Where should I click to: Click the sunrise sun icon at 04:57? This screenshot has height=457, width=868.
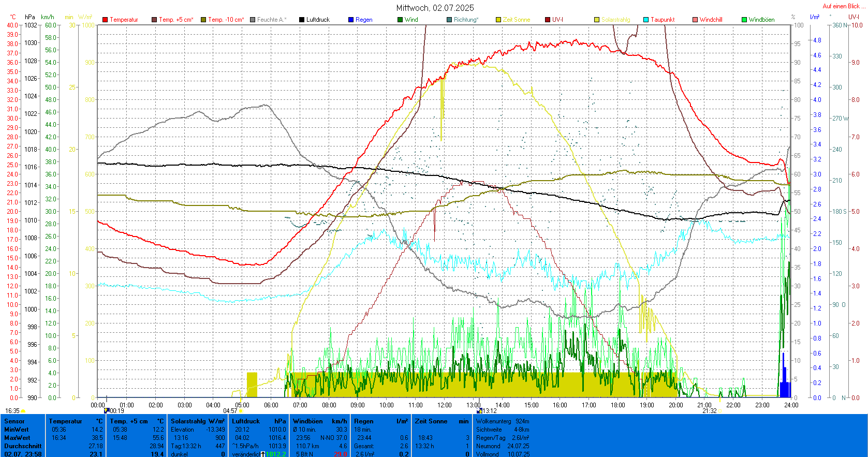click(241, 411)
